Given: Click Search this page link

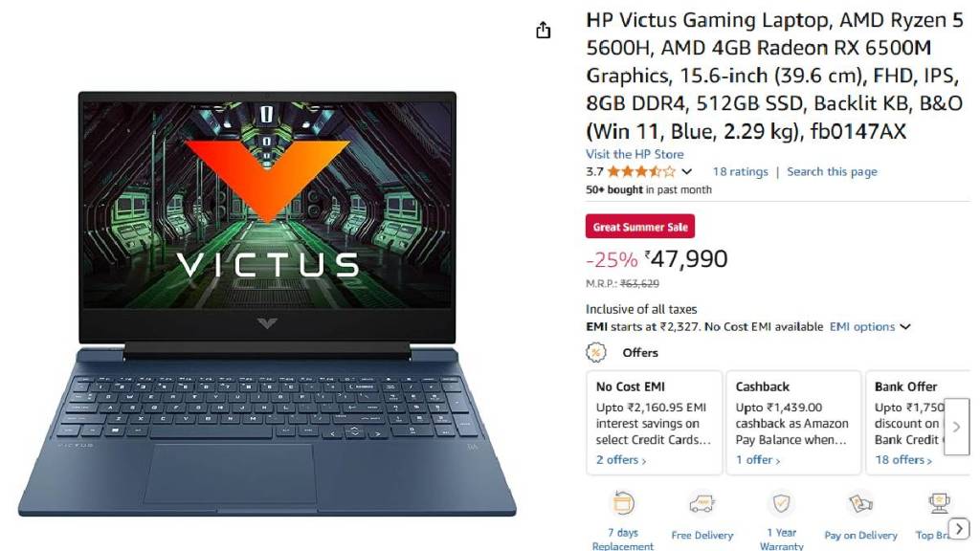Looking at the screenshot, I should point(832,171).
